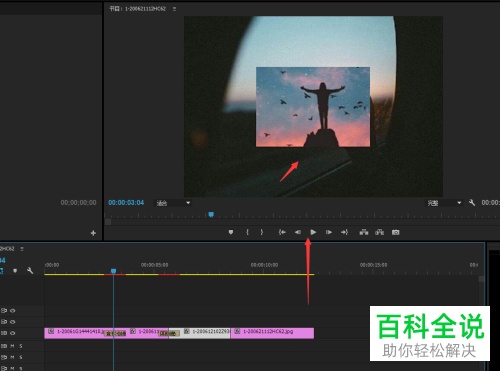Add a marker in the Timeline
Image resolution: width=500 pixels, height=371 pixels.
click(15, 271)
